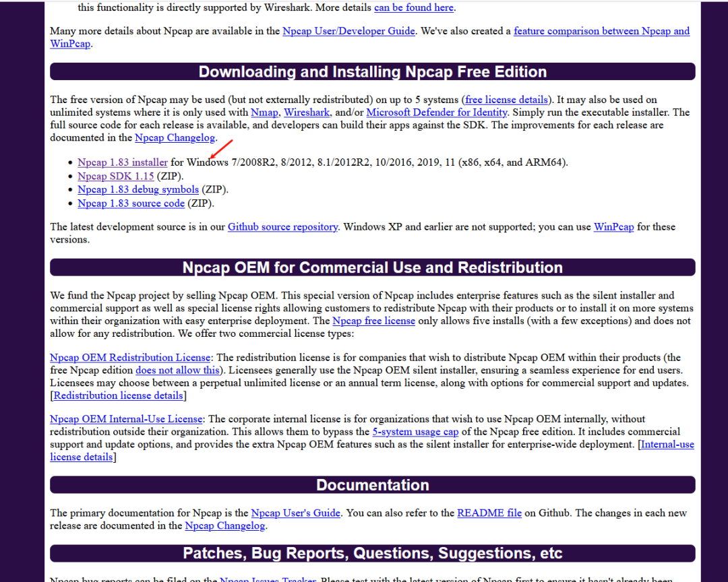
Task: Open Microsoft Defender for Identity link
Action: (436, 112)
